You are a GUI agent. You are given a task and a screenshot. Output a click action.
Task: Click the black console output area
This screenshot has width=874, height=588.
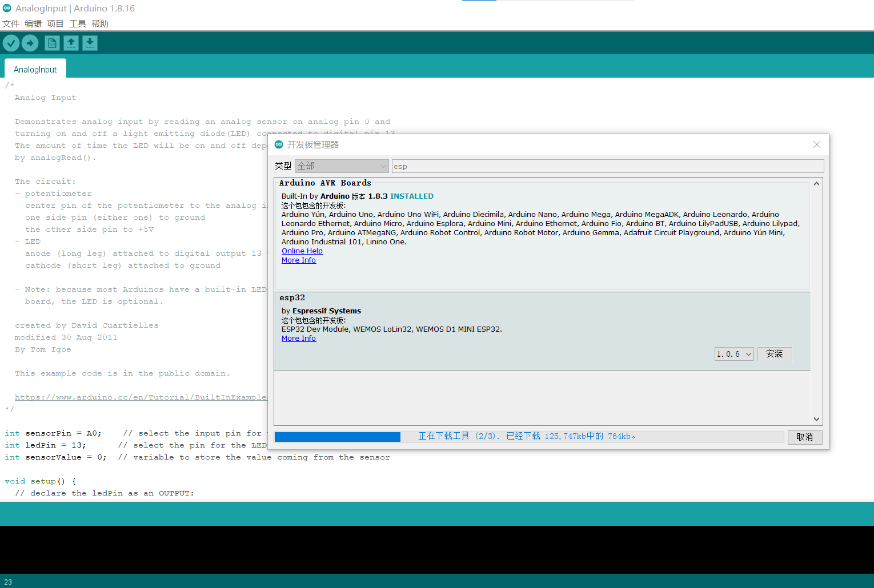[x=437, y=549]
